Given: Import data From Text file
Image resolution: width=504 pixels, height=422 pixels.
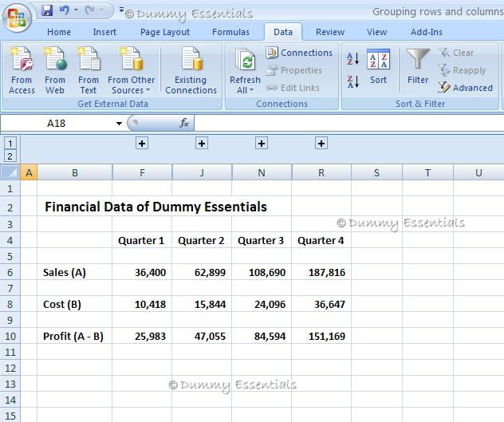Looking at the screenshot, I should 89,70.
